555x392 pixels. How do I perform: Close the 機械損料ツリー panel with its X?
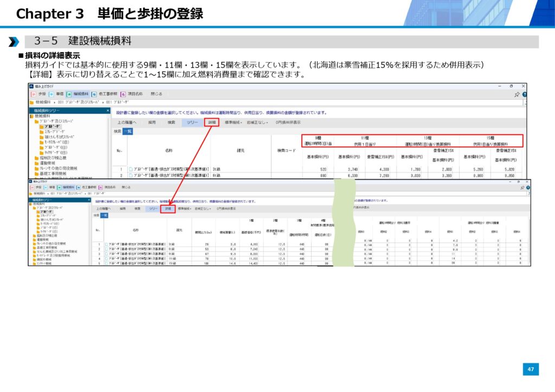point(108,110)
